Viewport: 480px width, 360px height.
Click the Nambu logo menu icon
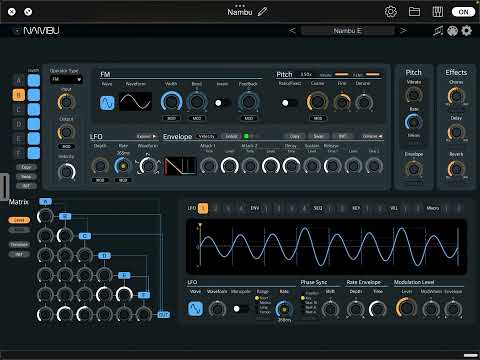41,31
